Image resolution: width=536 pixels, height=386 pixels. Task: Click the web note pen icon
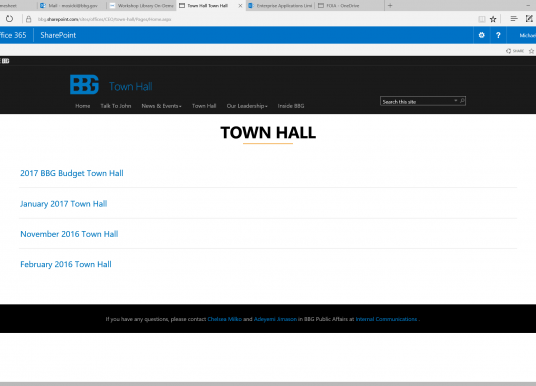point(529,19)
